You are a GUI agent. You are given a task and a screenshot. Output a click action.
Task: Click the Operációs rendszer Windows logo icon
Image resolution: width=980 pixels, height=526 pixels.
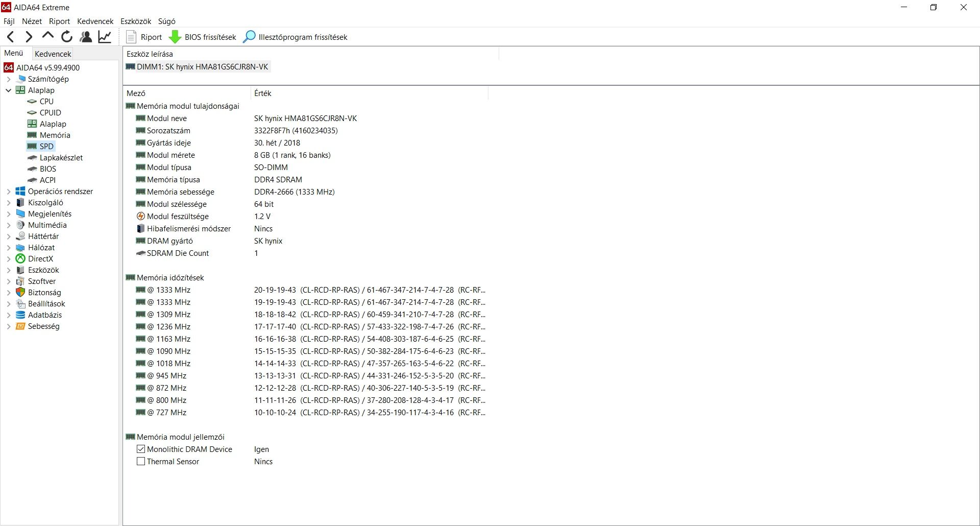point(20,192)
